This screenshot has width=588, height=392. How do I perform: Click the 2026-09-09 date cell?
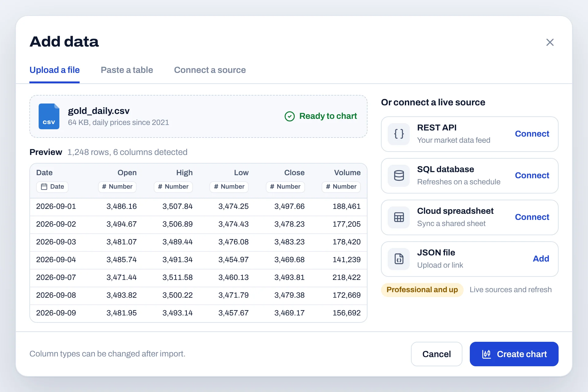coord(56,313)
